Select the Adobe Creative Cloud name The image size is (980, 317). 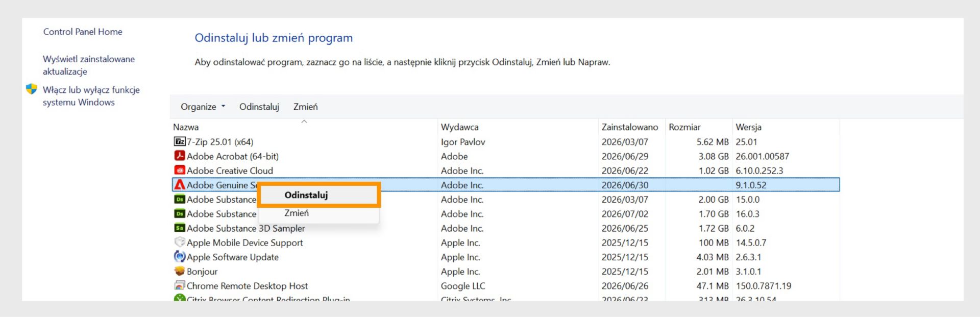tap(230, 170)
